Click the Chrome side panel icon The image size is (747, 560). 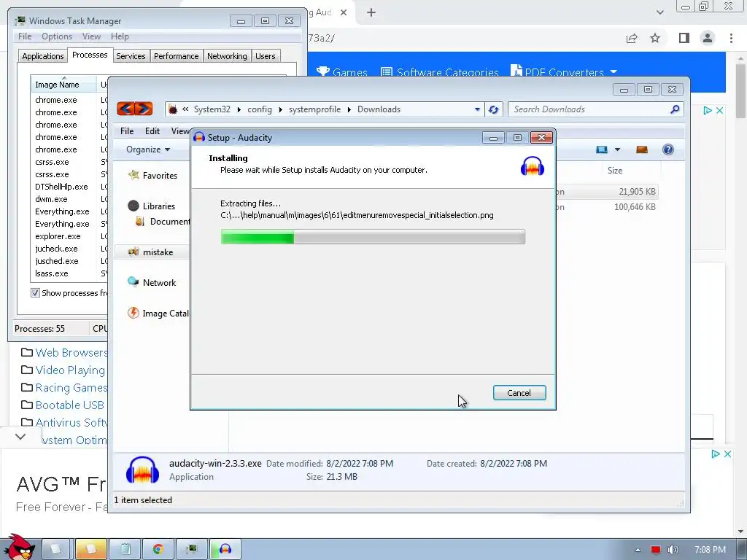pyautogui.click(x=684, y=38)
